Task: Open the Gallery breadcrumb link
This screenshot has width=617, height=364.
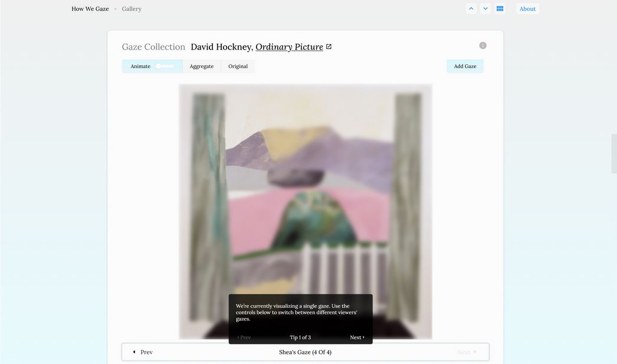Action: click(x=132, y=9)
